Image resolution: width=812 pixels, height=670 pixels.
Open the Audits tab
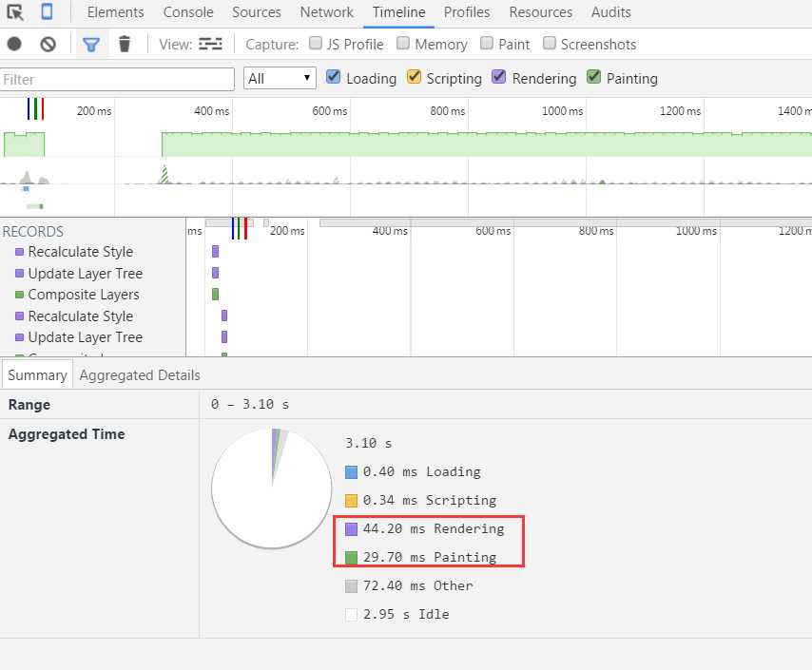click(611, 12)
